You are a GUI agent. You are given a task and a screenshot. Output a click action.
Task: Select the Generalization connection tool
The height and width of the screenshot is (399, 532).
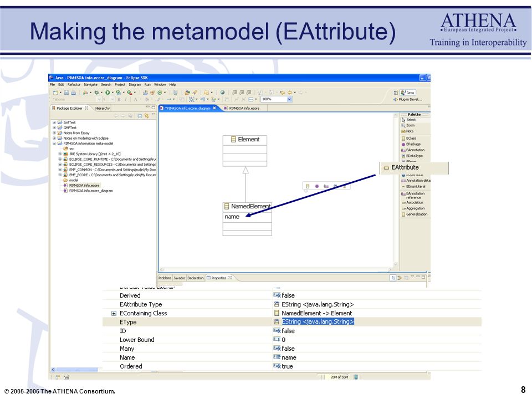pos(415,214)
